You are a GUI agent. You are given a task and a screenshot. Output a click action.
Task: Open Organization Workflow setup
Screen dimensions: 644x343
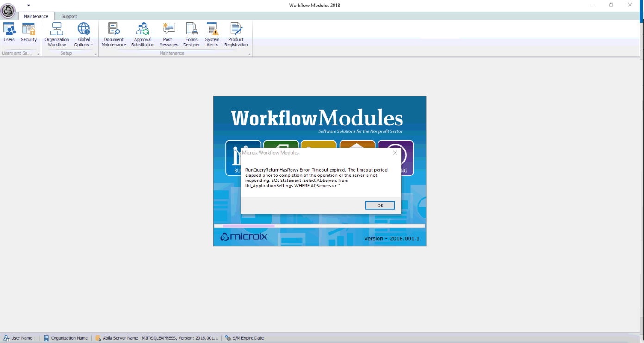(57, 35)
